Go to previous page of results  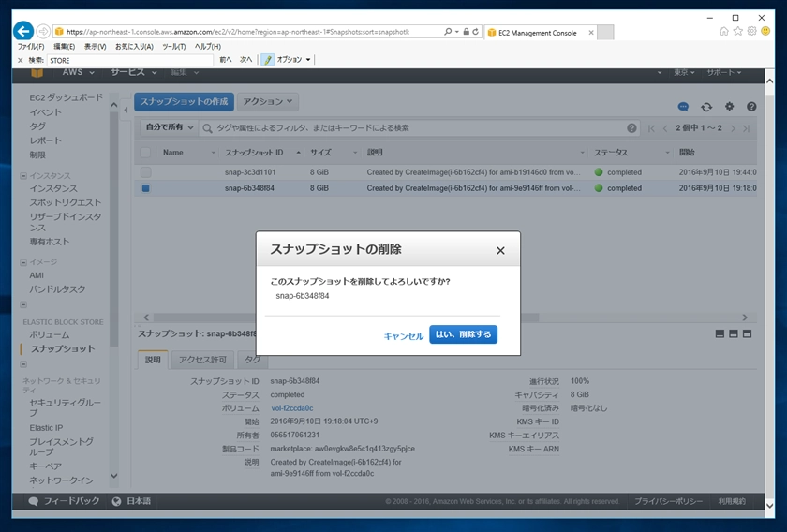(665, 128)
